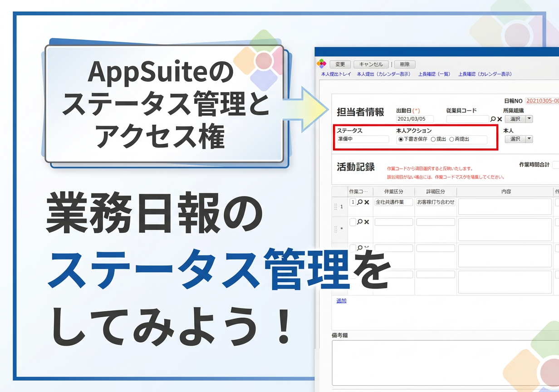
Task: Click the 作業時間合計 label
Action: coord(534,165)
